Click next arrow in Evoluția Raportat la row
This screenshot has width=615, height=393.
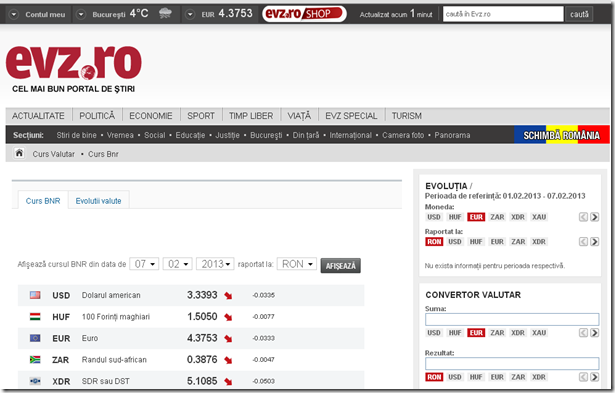[x=594, y=242]
